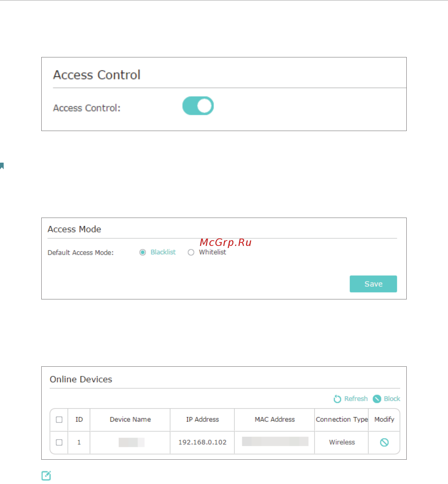Choose the Whitelist access mode

point(191,252)
